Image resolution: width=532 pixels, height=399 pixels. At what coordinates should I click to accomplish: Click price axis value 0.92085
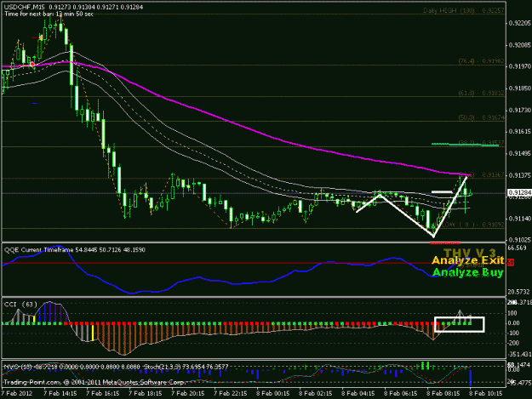(x=519, y=45)
